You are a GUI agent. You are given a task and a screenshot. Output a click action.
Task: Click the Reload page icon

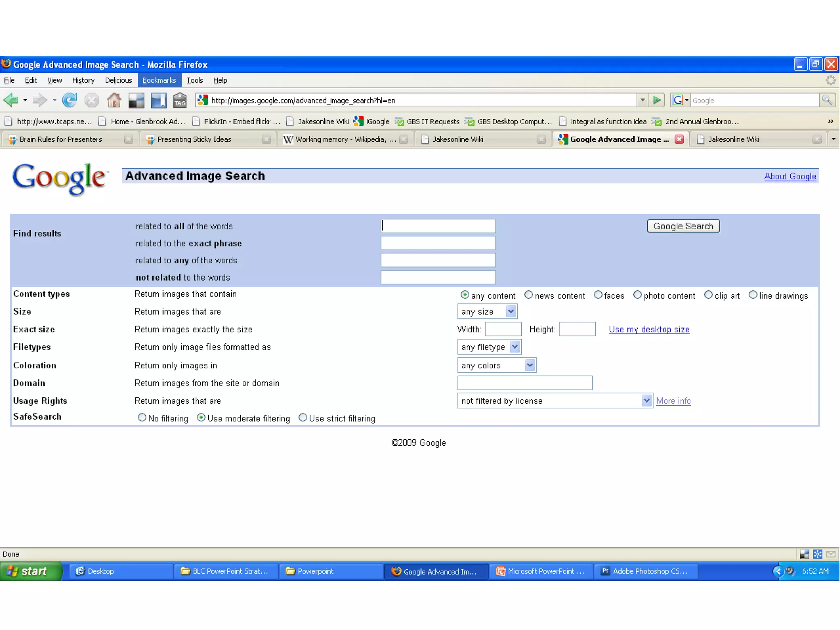click(x=70, y=100)
